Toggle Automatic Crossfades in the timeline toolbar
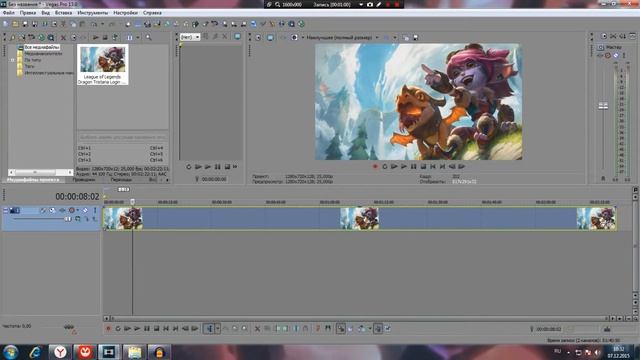This screenshot has width=640, height=360. [350, 329]
